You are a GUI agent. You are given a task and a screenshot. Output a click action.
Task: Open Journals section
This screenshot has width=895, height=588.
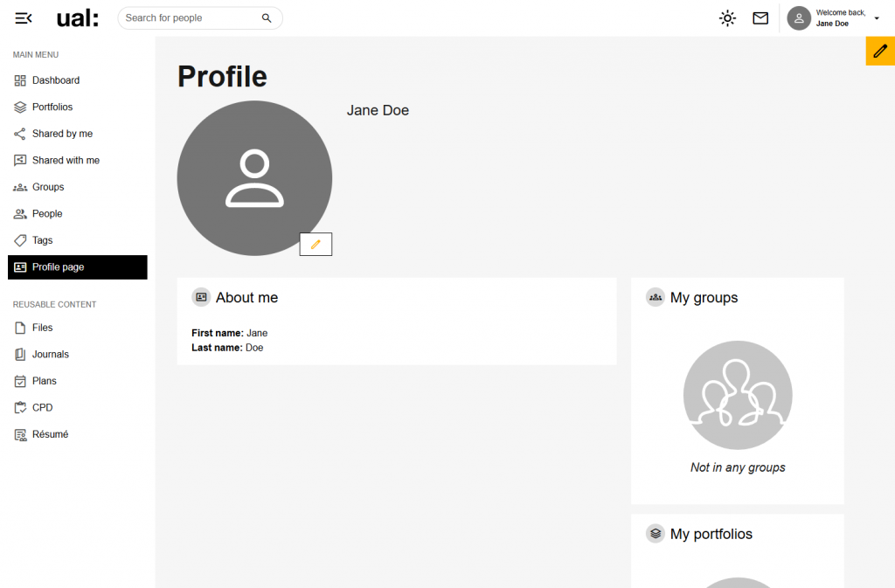[78, 354]
